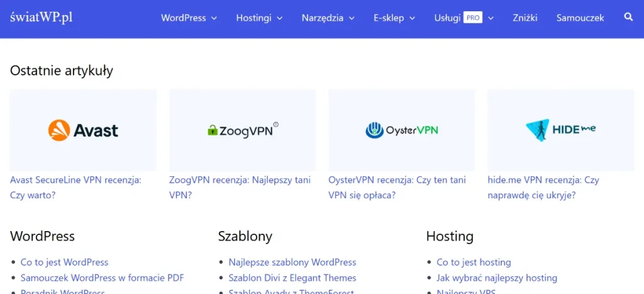Click the światWP.pl site logo
Viewport: 644px width, 294px height.
pos(42,17)
